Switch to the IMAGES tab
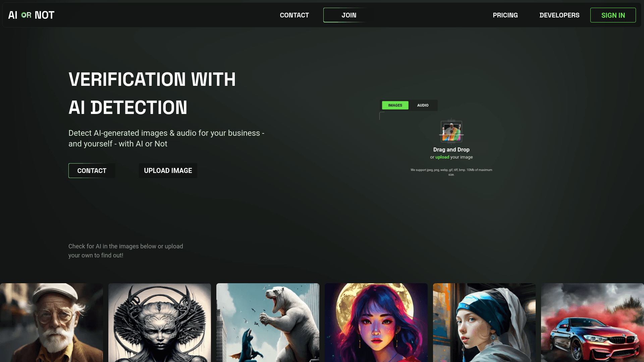 click(x=395, y=105)
